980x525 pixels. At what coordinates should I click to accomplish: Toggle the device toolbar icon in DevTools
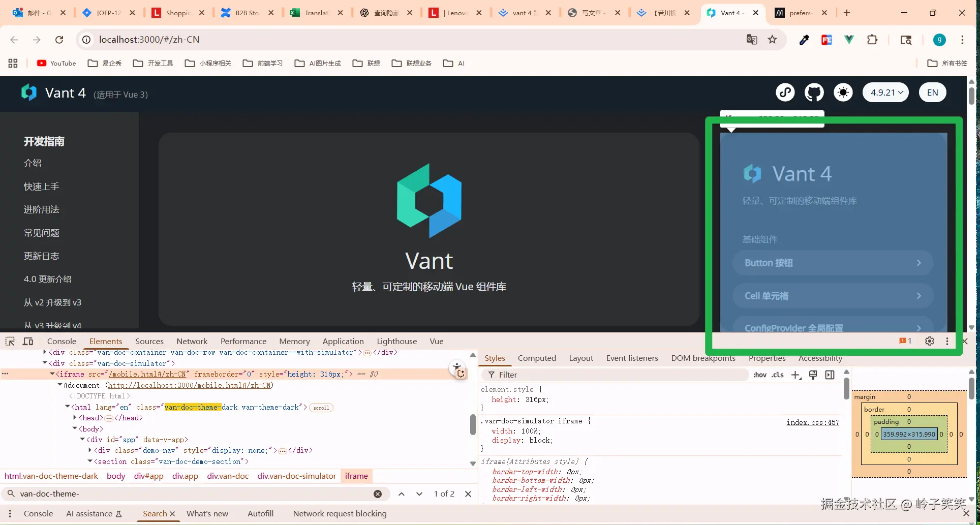point(28,342)
